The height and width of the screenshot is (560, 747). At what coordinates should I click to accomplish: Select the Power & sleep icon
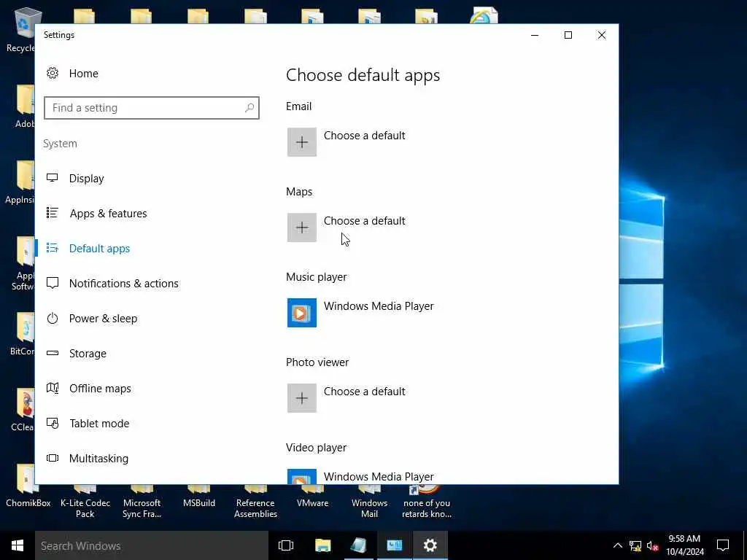click(x=53, y=318)
